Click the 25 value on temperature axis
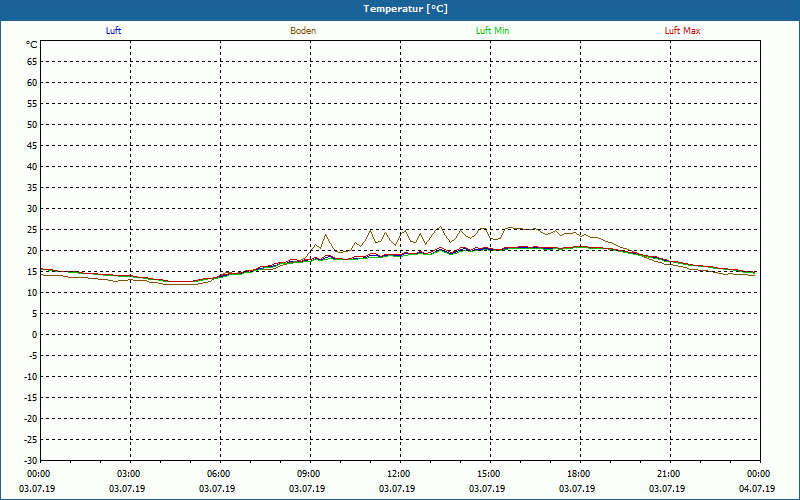The image size is (800, 500). [x=33, y=230]
